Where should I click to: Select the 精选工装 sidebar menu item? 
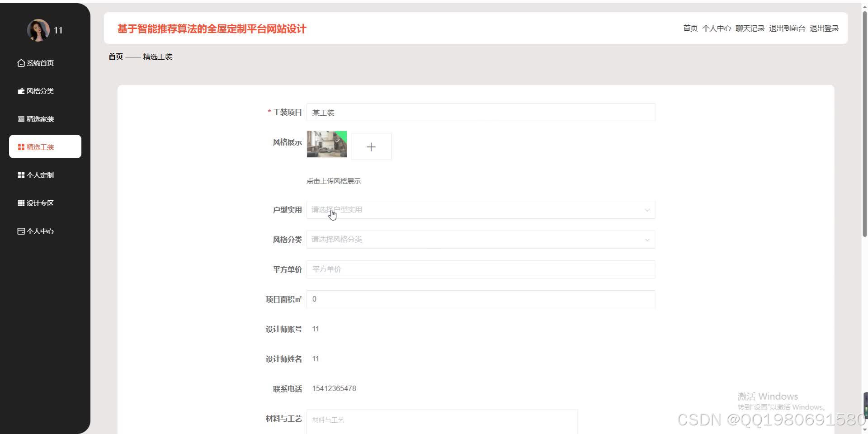coord(45,146)
